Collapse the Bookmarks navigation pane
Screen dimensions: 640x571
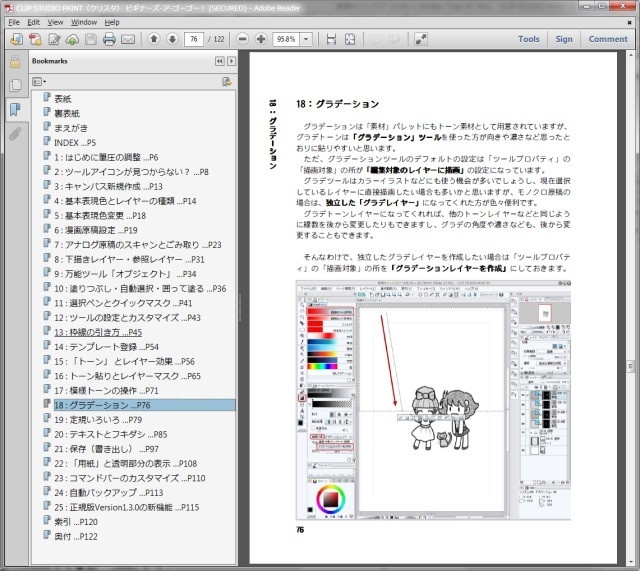pos(219,61)
